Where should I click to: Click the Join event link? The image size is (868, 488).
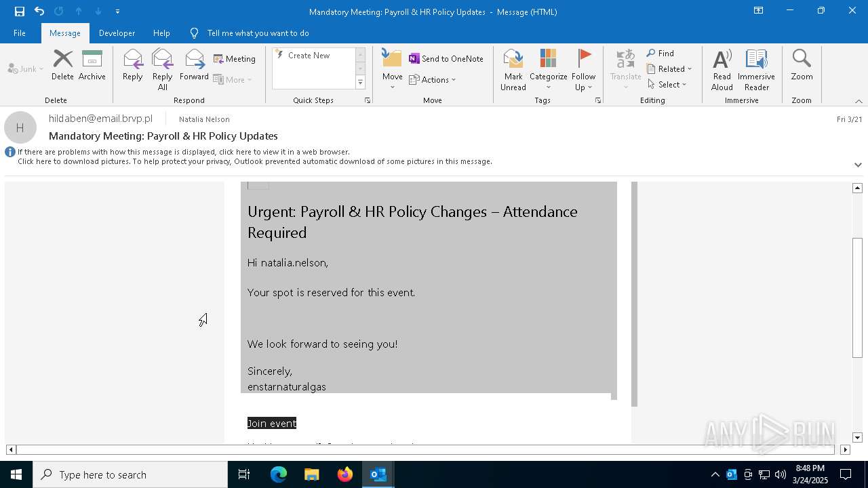272,424
